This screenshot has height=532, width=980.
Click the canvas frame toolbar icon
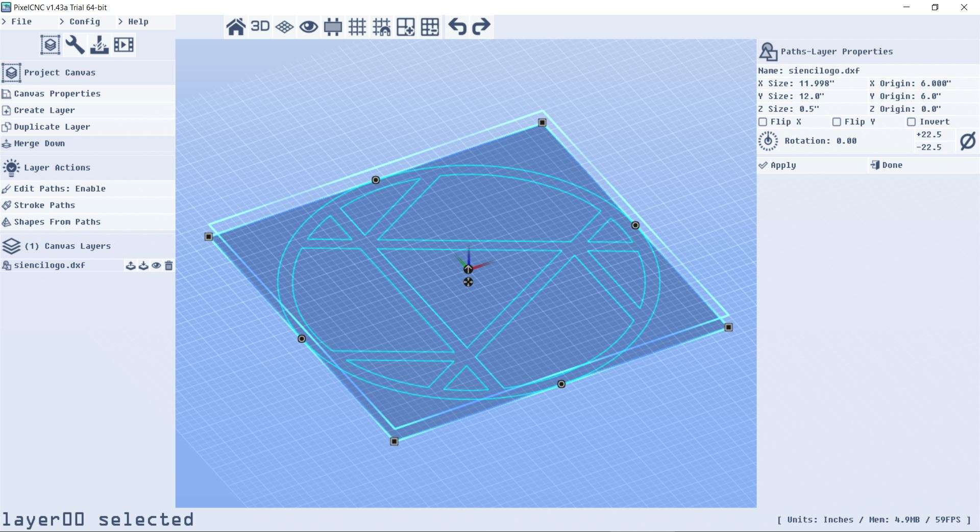click(x=333, y=27)
